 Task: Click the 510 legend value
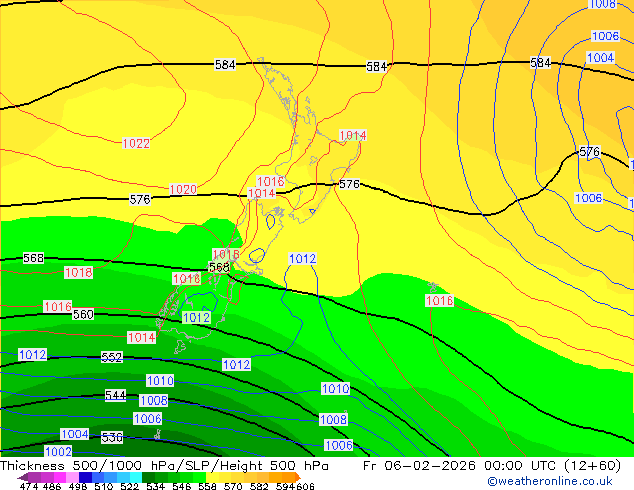pyautogui.click(x=104, y=486)
